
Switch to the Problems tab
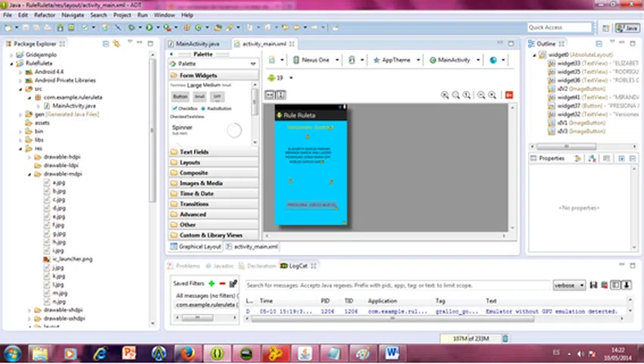pyautogui.click(x=184, y=266)
